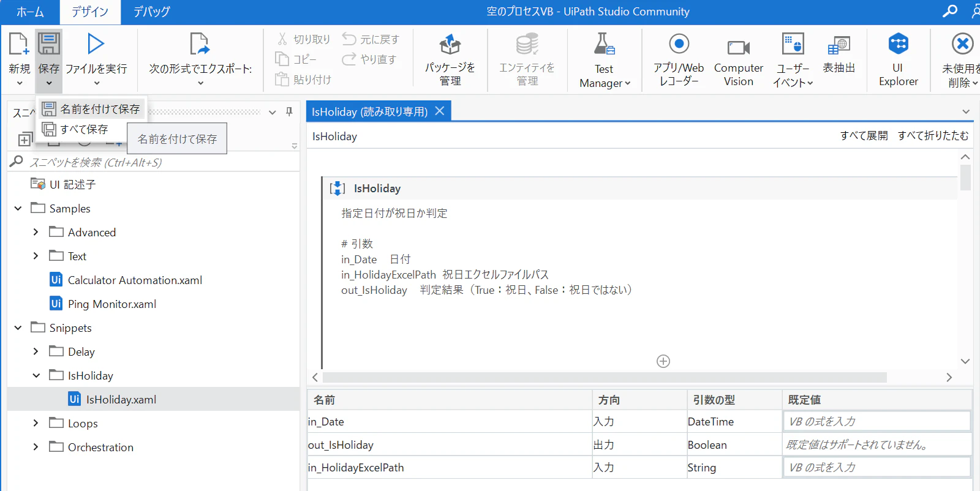Click the search magnifier in title bar
The image size is (980, 491).
[950, 11]
